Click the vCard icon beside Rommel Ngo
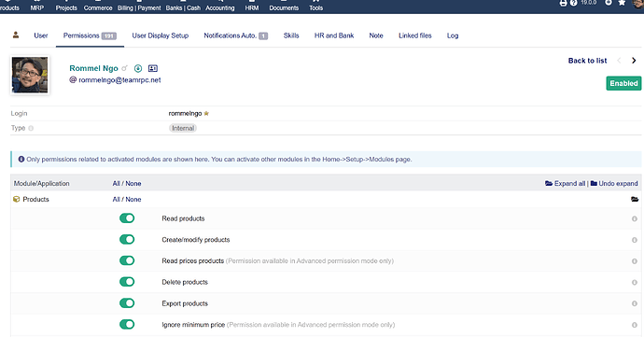Screen dimensions: 644x337 pyautogui.click(x=153, y=69)
